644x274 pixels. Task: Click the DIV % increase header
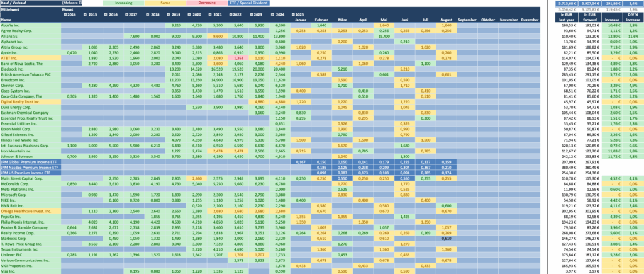coord(633,17)
